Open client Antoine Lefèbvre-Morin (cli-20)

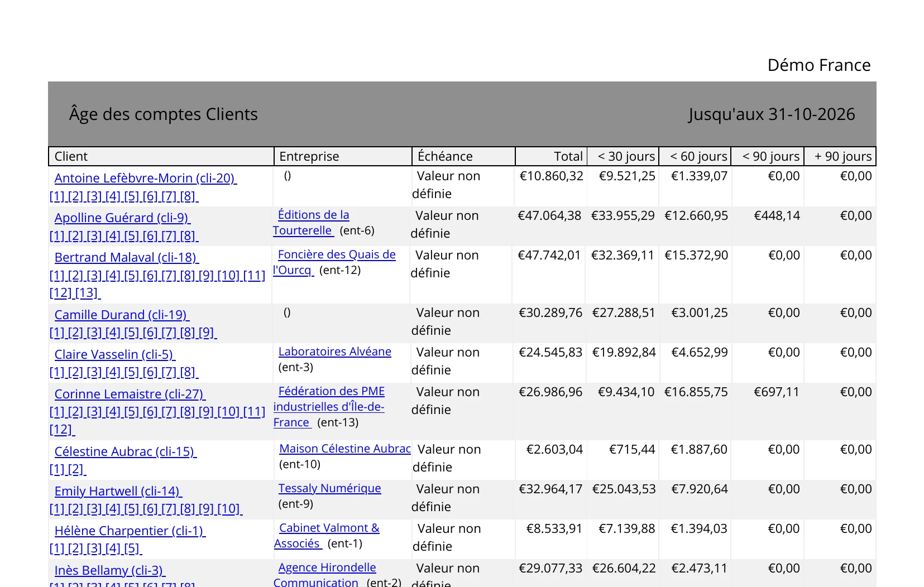tap(145, 178)
